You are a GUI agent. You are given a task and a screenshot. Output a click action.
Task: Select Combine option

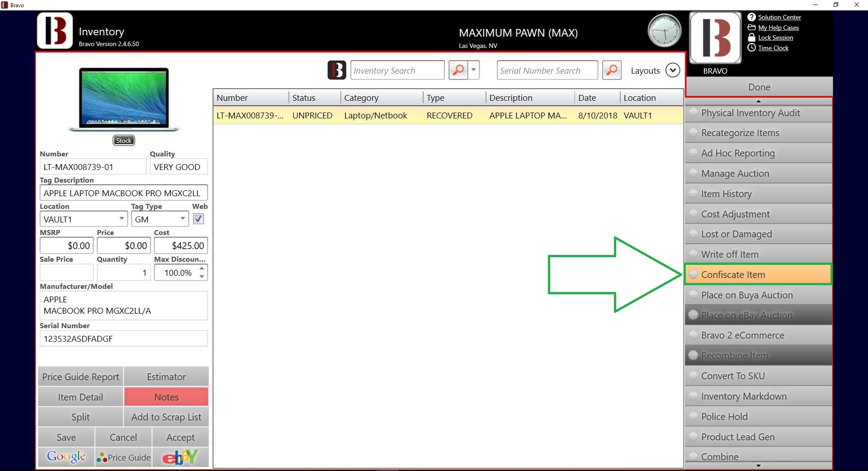point(759,455)
